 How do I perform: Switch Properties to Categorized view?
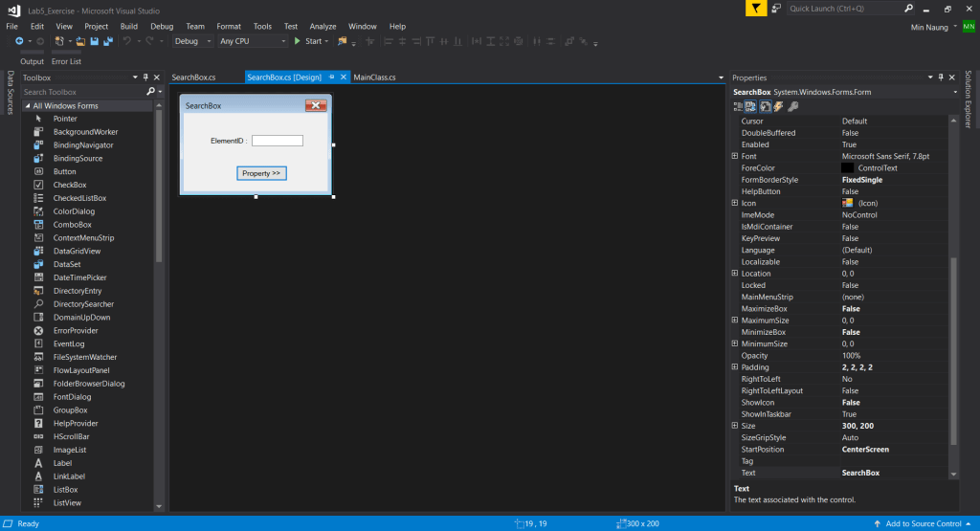tap(739, 106)
